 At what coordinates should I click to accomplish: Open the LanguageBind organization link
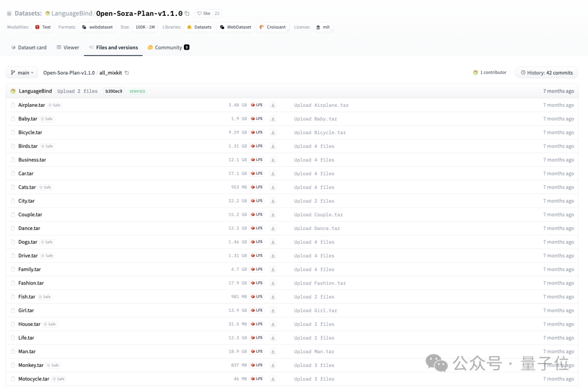(x=71, y=14)
